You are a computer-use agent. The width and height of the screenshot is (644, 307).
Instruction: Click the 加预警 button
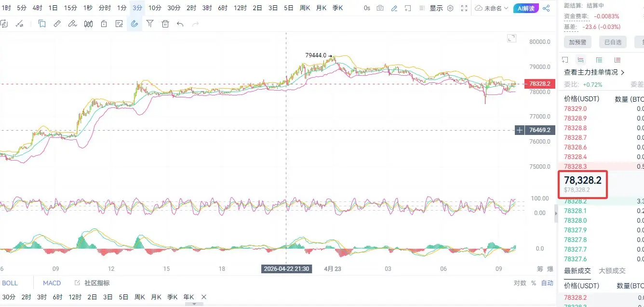[577, 42]
